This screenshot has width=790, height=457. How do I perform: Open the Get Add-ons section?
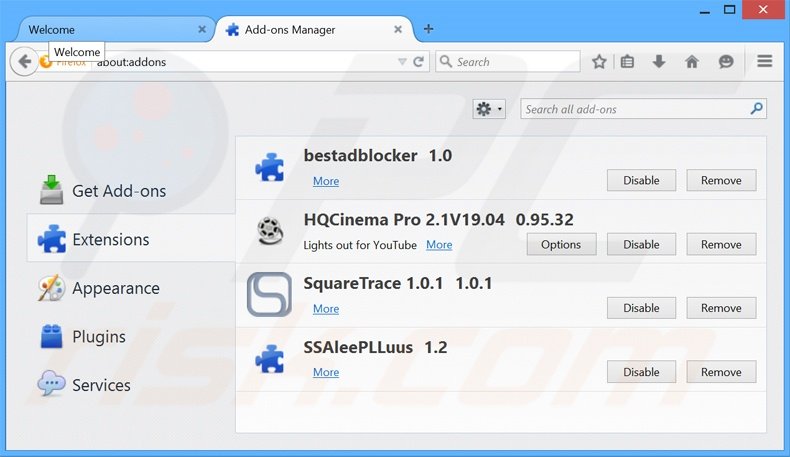[x=131, y=191]
